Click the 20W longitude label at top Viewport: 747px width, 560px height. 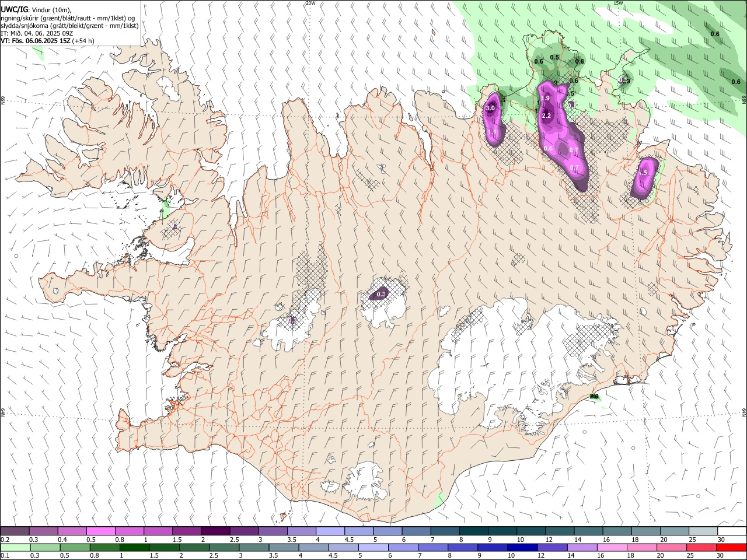pyautogui.click(x=310, y=3)
